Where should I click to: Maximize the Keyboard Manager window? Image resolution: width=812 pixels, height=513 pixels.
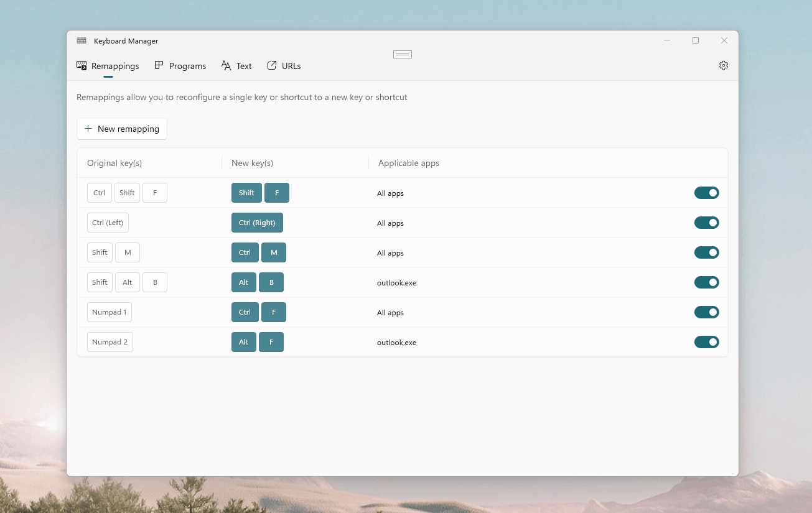point(695,40)
